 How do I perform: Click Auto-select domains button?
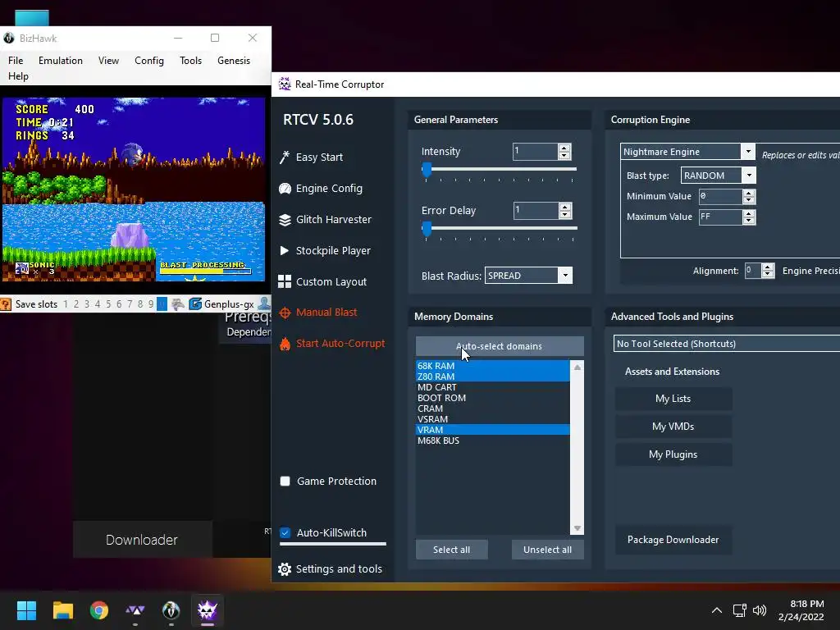click(500, 346)
